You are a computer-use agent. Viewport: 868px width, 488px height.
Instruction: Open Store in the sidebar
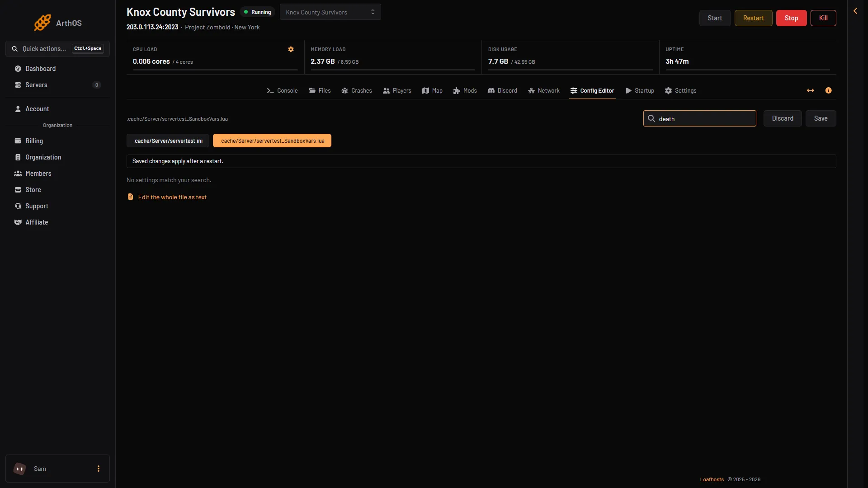(57, 190)
